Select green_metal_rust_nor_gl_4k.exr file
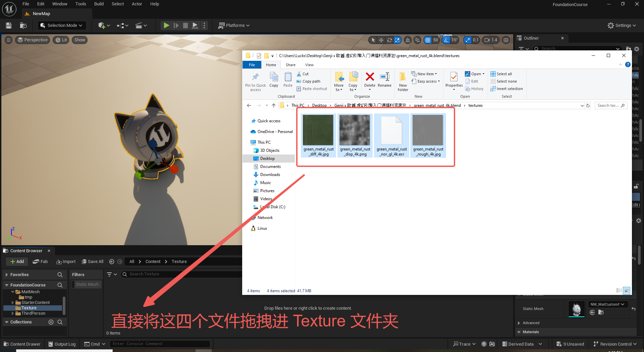Image resolution: width=644 pixels, height=352 pixels. (x=391, y=135)
